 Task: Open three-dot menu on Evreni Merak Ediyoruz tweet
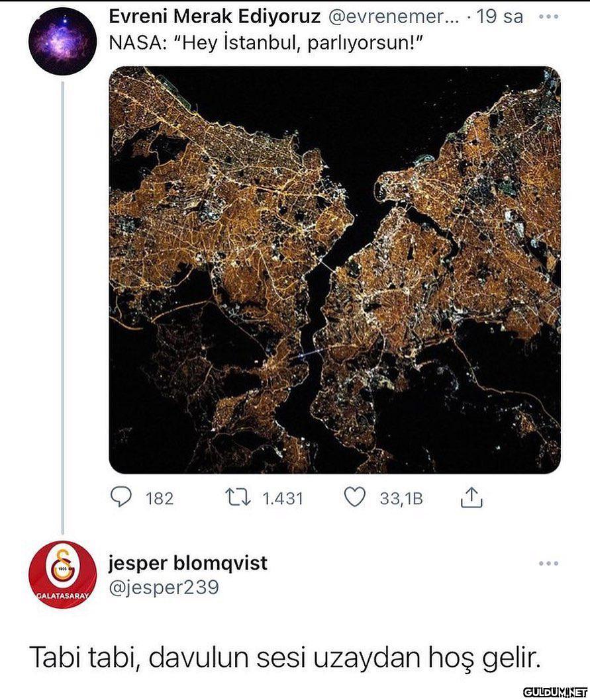[x=549, y=17]
